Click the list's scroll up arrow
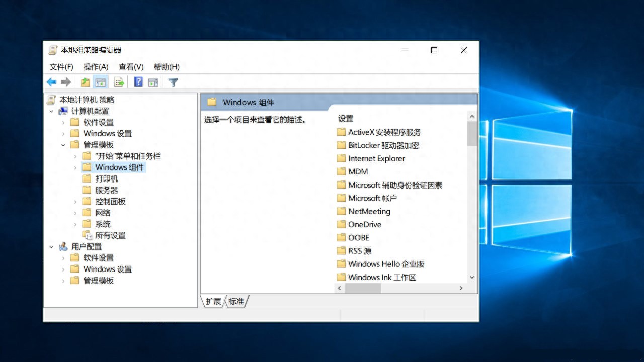The height and width of the screenshot is (362, 644). tap(472, 117)
